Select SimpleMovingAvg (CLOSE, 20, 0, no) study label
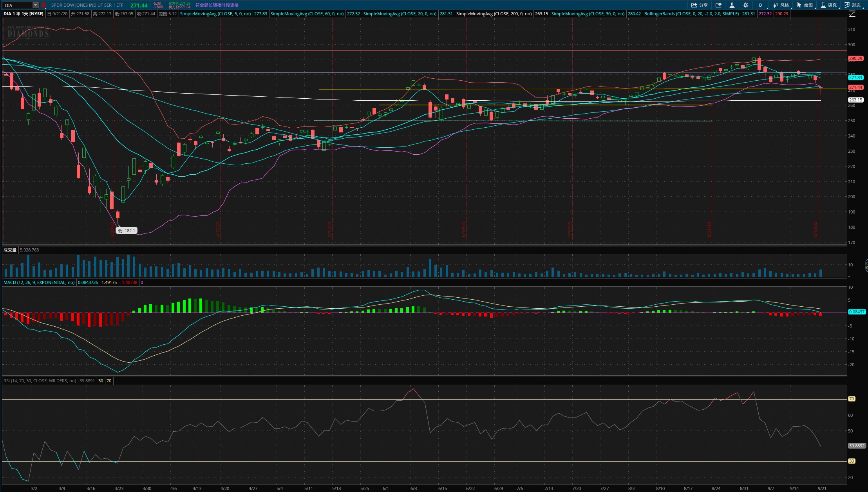 click(x=400, y=14)
